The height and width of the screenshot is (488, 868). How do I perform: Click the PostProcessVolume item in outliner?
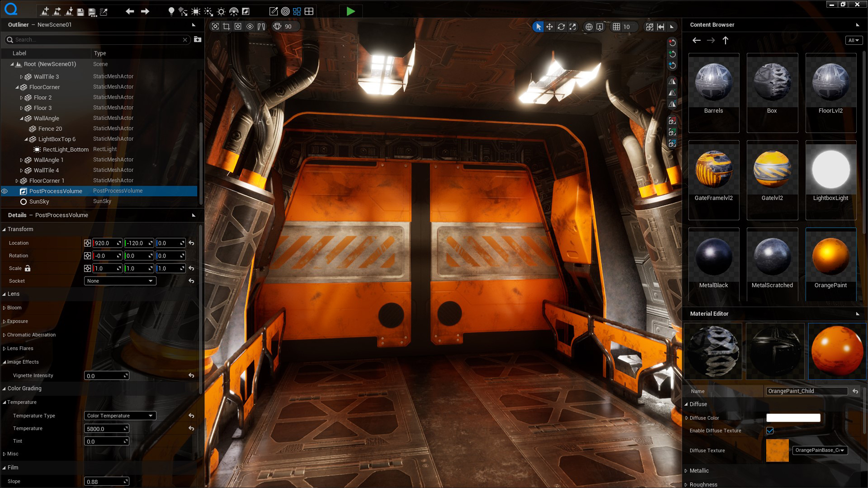tap(56, 191)
